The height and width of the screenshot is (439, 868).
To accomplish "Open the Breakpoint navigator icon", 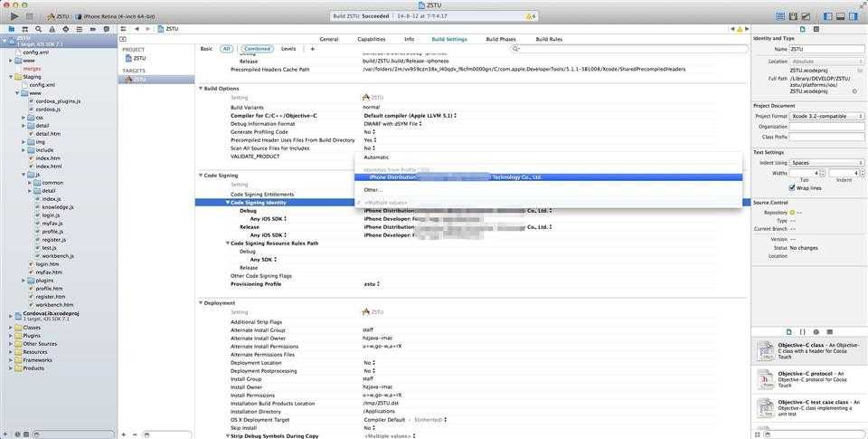I will 93,29.
